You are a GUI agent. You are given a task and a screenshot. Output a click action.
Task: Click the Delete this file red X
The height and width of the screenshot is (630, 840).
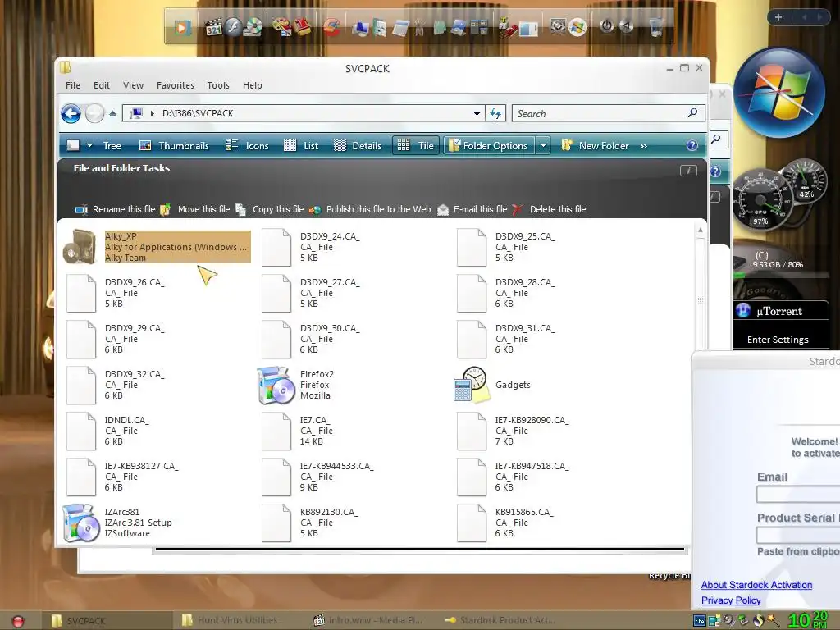(518, 209)
